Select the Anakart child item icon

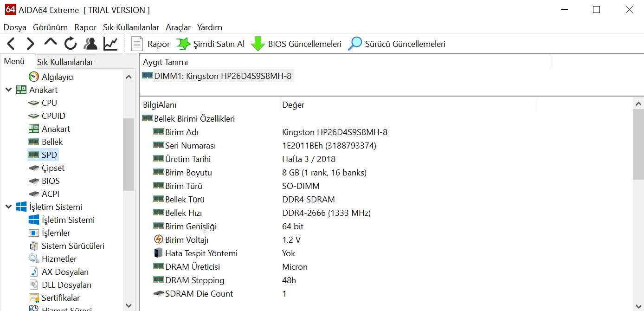tap(33, 129)
